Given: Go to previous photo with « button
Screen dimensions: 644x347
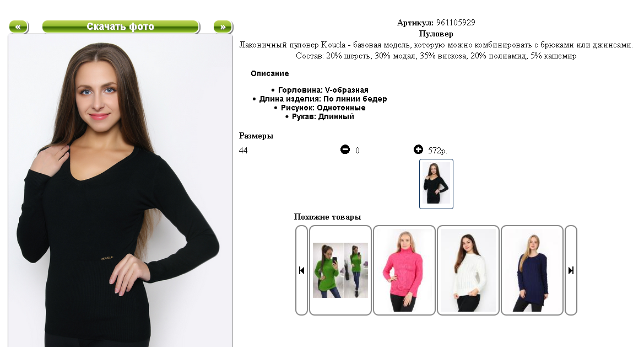Looking at the screenshot, I should tap(19, 26).
